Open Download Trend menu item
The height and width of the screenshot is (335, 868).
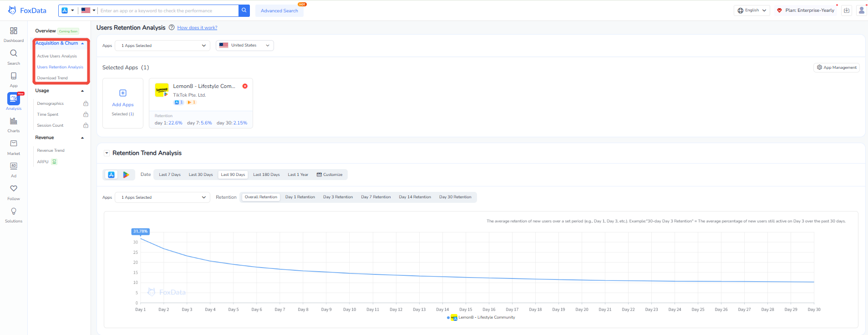[52, 78]
